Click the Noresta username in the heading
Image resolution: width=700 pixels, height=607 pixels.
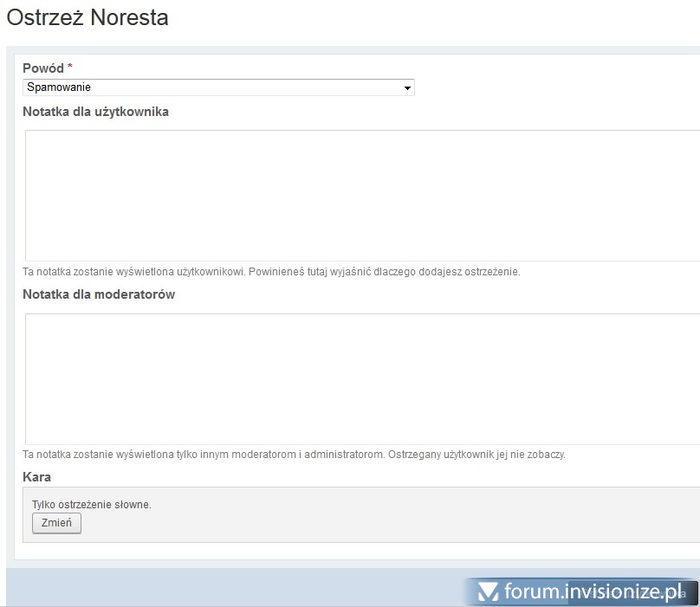point(127,17)
